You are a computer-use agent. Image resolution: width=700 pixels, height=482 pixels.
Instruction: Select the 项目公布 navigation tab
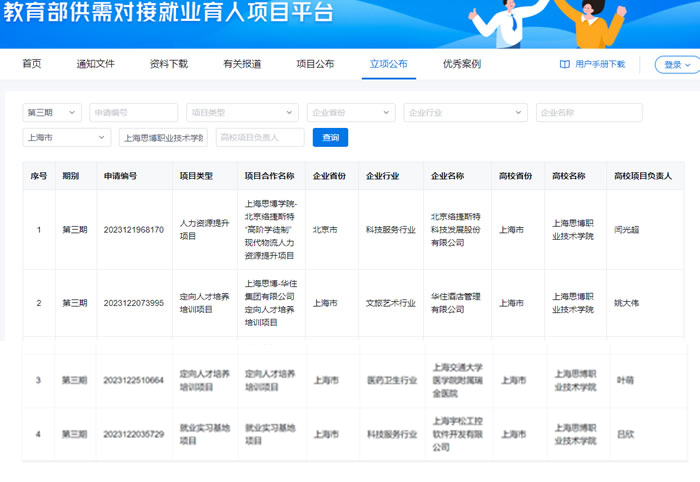[x=315, y=64]
